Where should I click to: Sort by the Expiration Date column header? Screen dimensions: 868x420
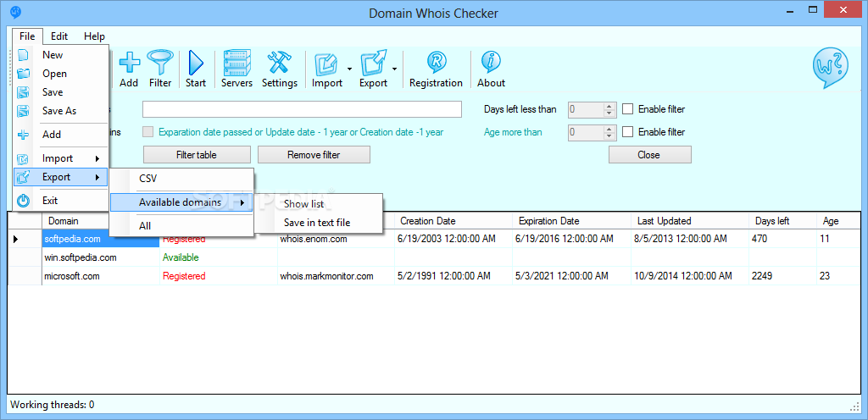[x=571, y=221]
